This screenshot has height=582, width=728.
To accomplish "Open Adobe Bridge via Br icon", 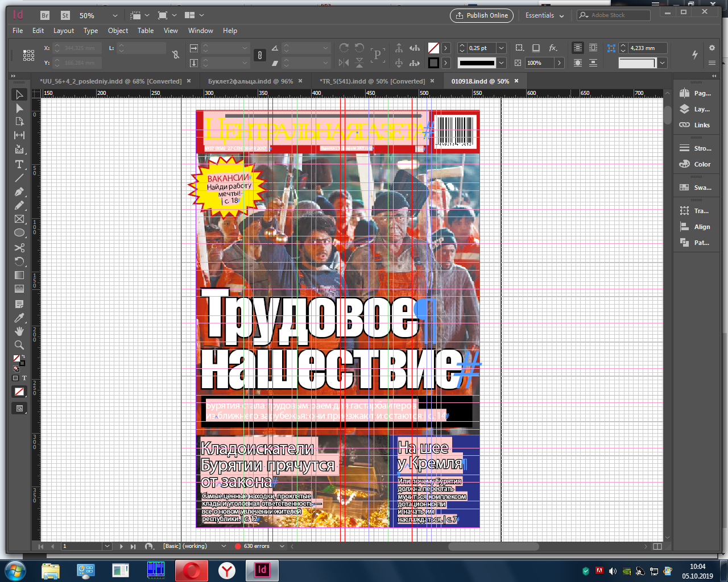I will (x=45, y=15).
